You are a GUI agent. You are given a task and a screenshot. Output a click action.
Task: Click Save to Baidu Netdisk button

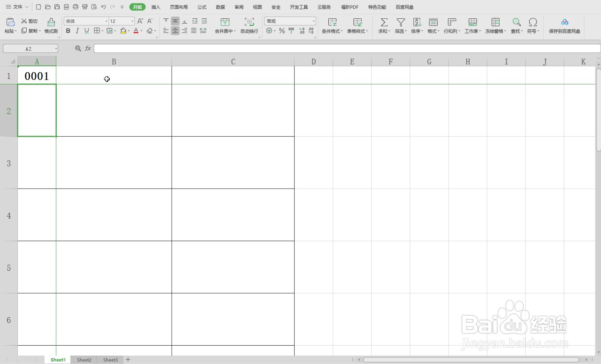click(565, 25)
